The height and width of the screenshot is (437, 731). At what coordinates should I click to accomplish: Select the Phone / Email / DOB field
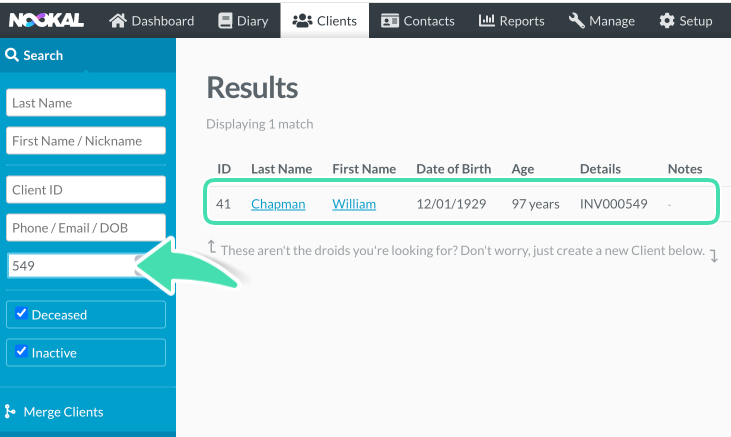(x=86, y=228)
